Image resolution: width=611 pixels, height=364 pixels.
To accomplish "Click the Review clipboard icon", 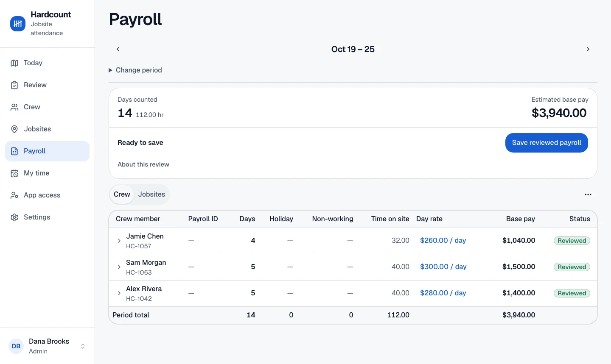I will tap(14, 85).
